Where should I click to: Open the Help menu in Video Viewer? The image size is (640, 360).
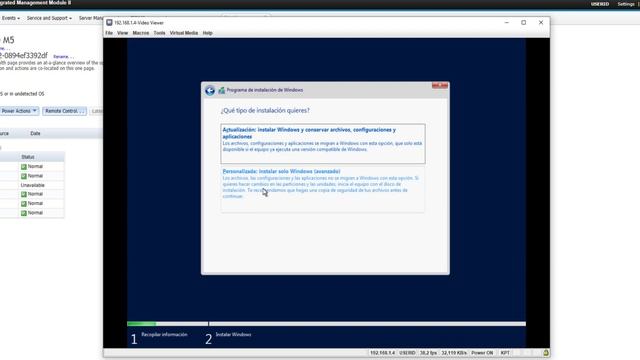tap(207, 33)
